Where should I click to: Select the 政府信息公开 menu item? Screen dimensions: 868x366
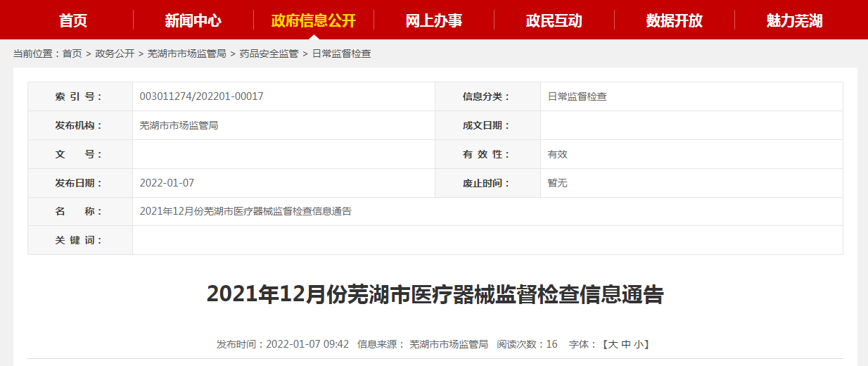point(314,20)
